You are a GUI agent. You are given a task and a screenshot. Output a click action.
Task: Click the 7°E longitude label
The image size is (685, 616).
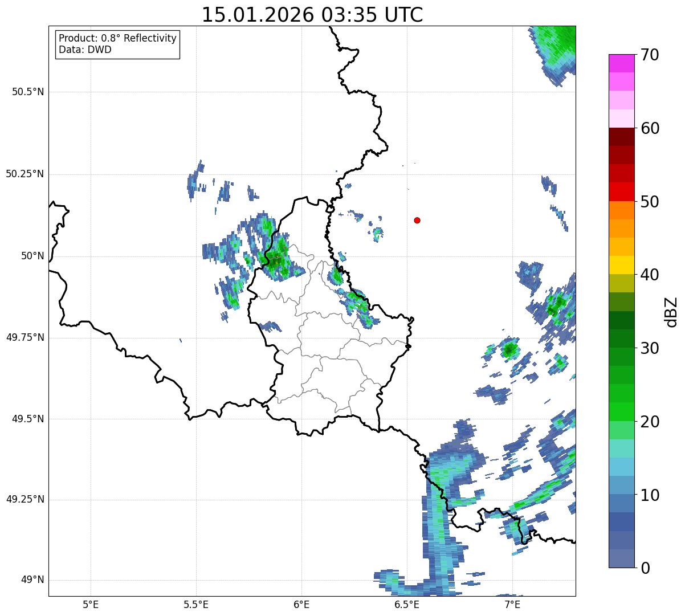coord(512,604)
